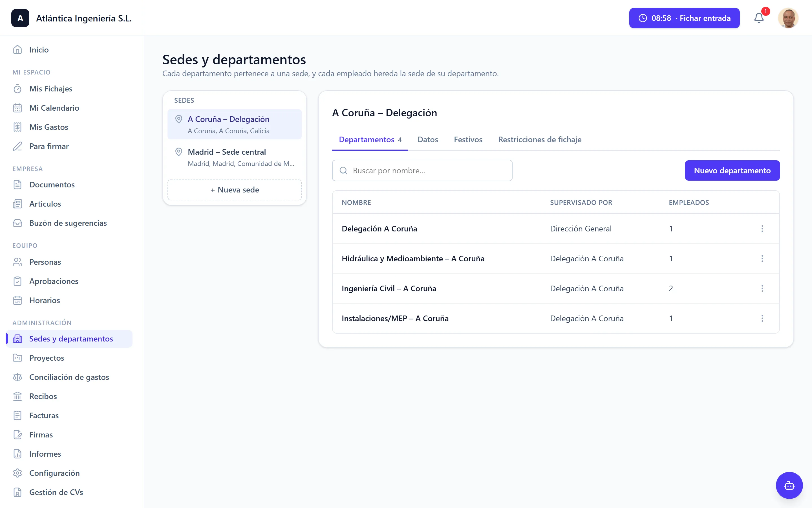Switch to the Departamentos tab
Image resolution: width=812 pixels, height=508 pixels.
(x=370, y=139)
